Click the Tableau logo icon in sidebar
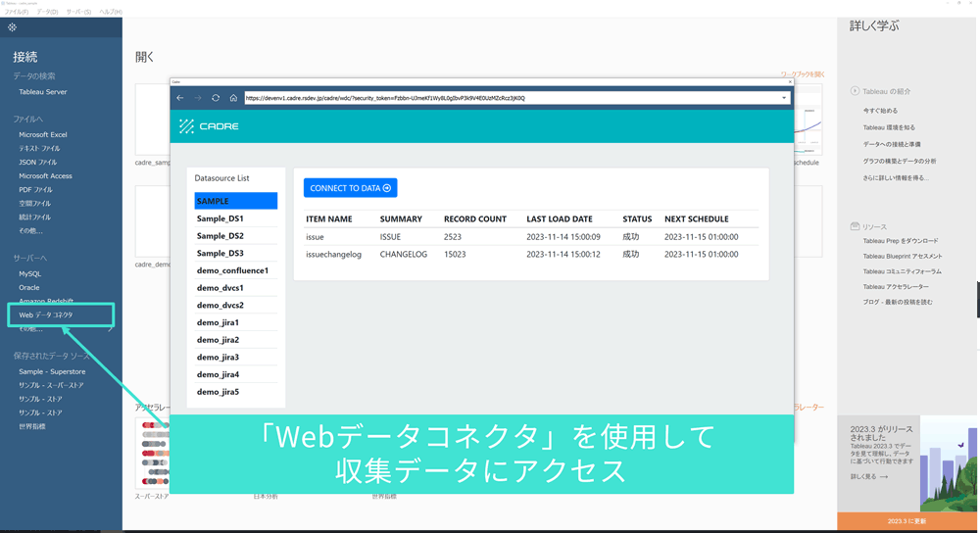This screenshot has height=533, width=980. (x=12, y=26)
